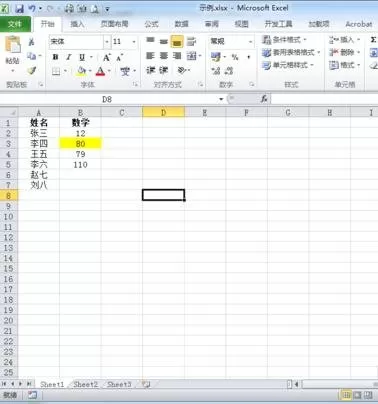
Task: Click the Name Box showing D8
Action: pos(107,99)
